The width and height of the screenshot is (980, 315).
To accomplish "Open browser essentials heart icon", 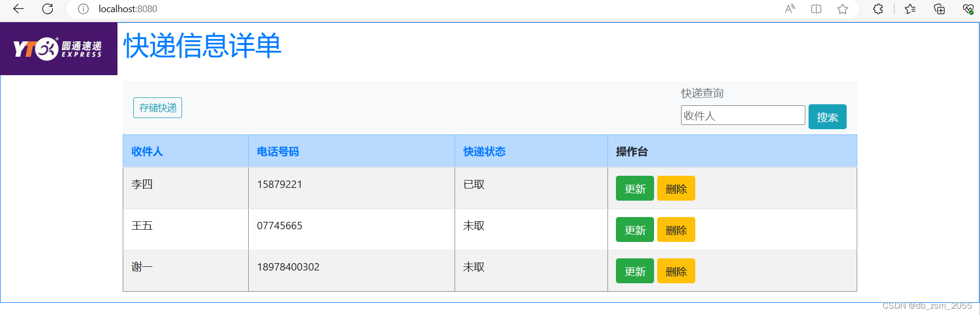I will coord(968,9).
